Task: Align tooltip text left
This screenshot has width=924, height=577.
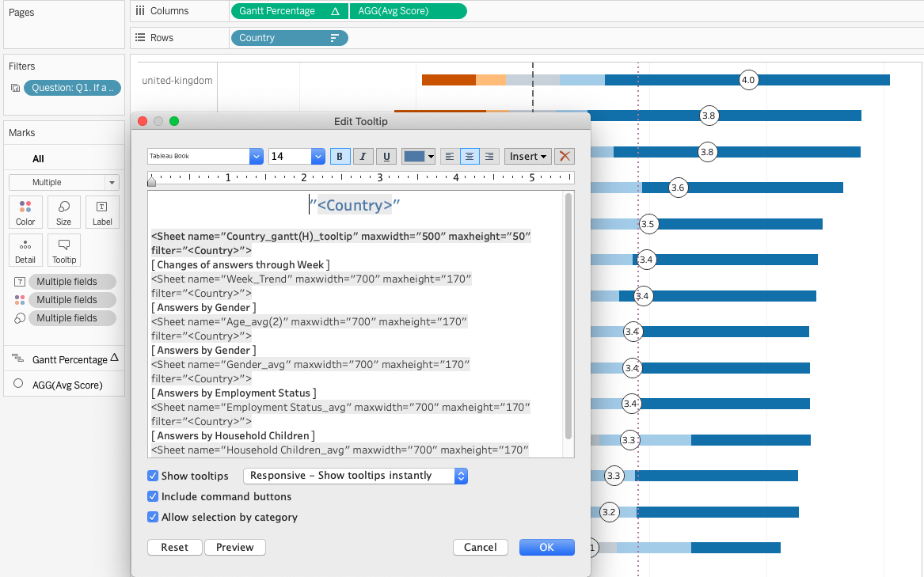Action: tap(450, 157)
